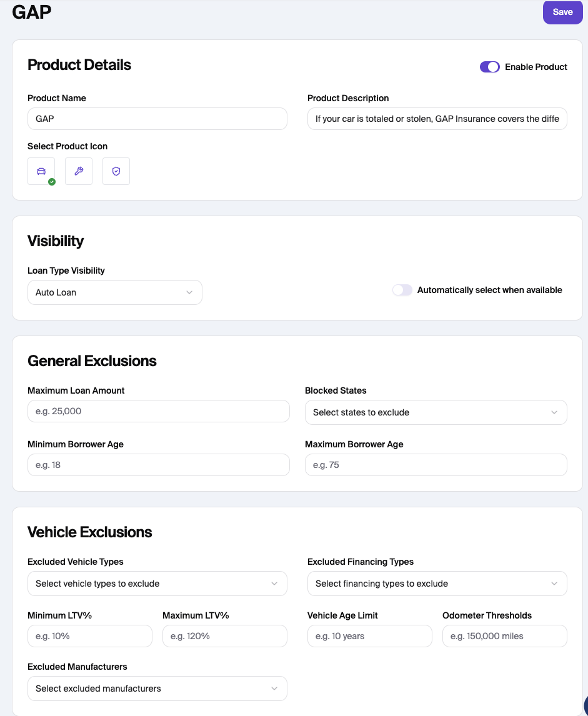Click the Maximum Loan Amount field
The width and height of the screenshot is (588, 716).
[158, 411]
